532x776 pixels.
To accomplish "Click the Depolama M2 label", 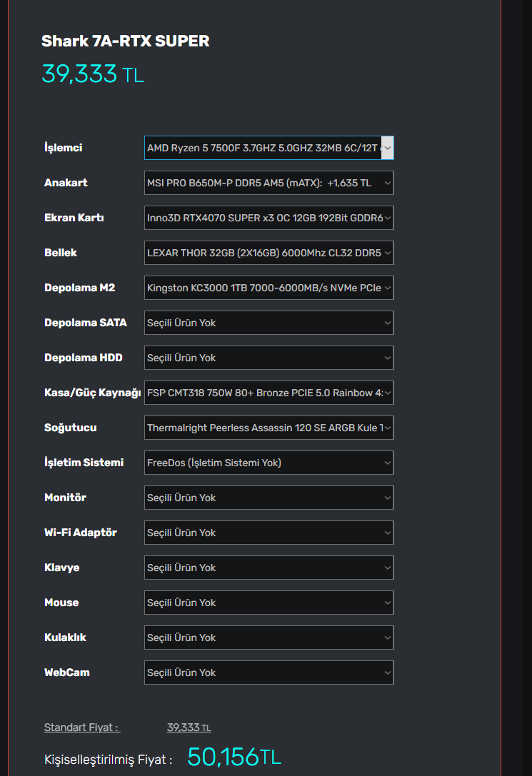I will pyautogui.click(x=80, y=288).
